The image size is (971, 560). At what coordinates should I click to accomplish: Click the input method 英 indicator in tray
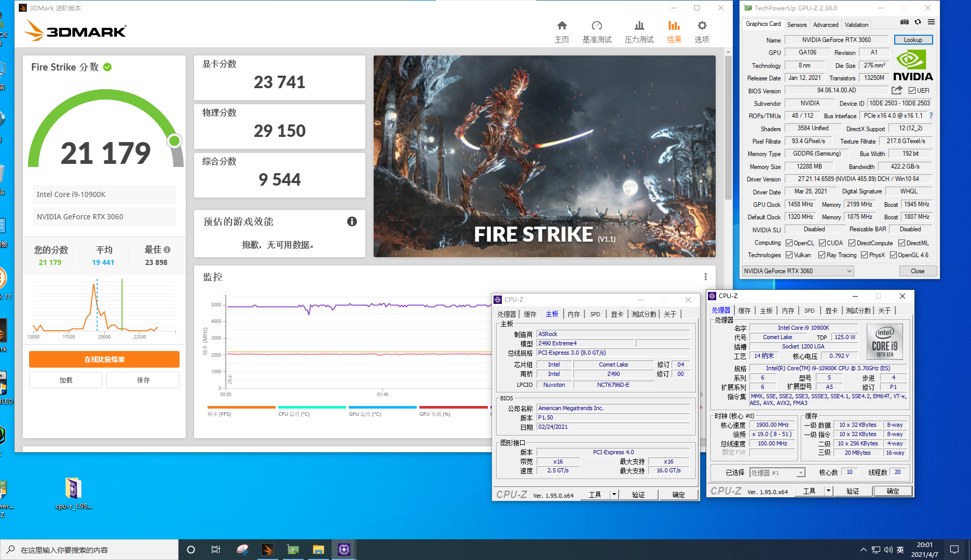pyautogui.click(x=900, y=550)
